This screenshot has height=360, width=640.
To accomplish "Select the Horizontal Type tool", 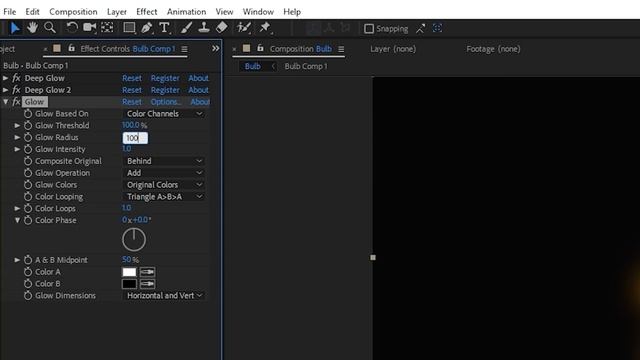I will point(164,28).
